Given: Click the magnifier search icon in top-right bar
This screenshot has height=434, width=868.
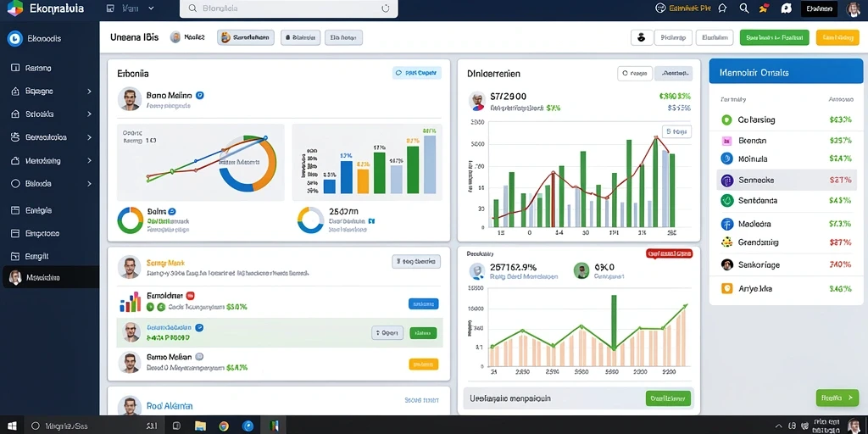Looking at the screenshot, I should (x=744, y=8).
